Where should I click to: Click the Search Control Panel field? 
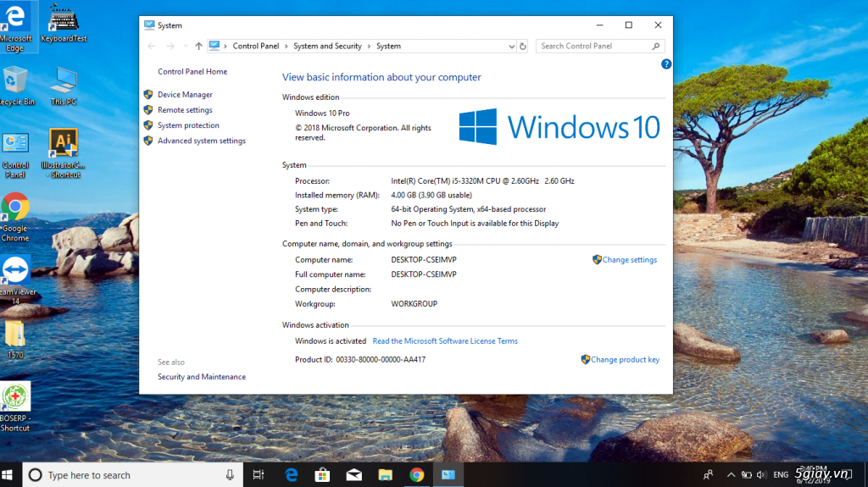click(x=600, y=47)
